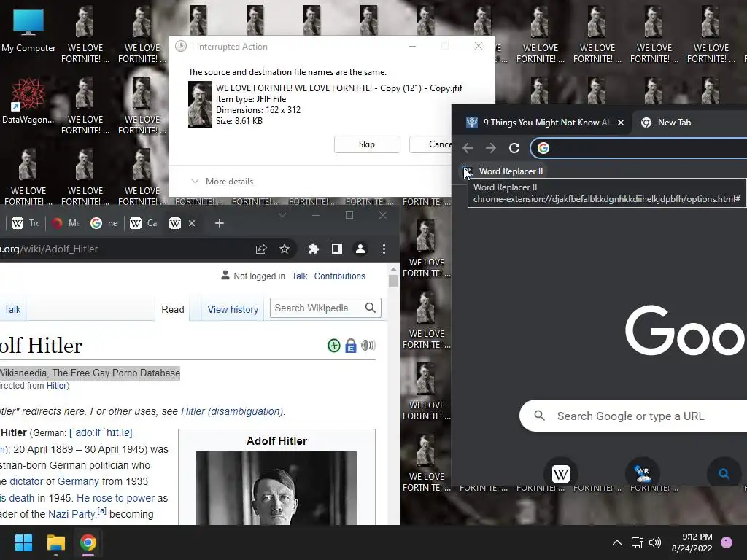Go back in the New Tab window
747x560 pixels.
pyautogui.click(x=468, y=148)
